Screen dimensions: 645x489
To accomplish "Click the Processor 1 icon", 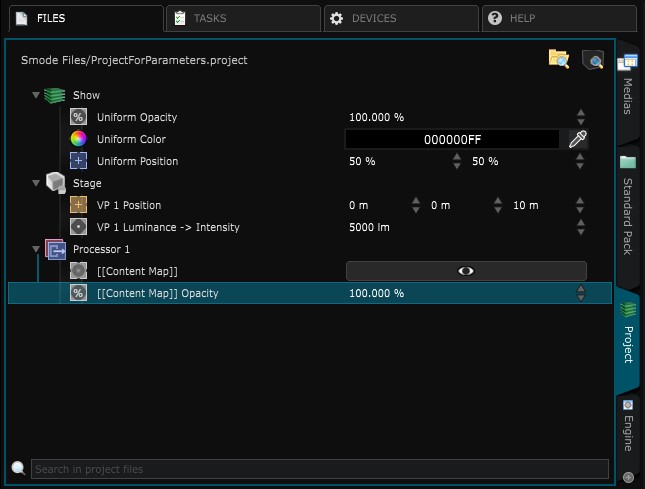I will 55,249.
